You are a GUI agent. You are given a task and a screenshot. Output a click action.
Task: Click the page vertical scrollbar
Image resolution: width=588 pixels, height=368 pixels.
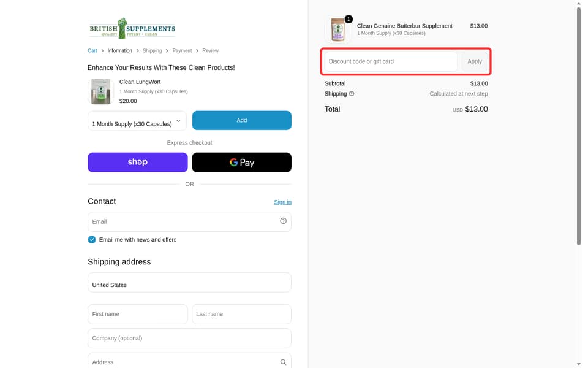pyautogui.click(x=579, y=126)
